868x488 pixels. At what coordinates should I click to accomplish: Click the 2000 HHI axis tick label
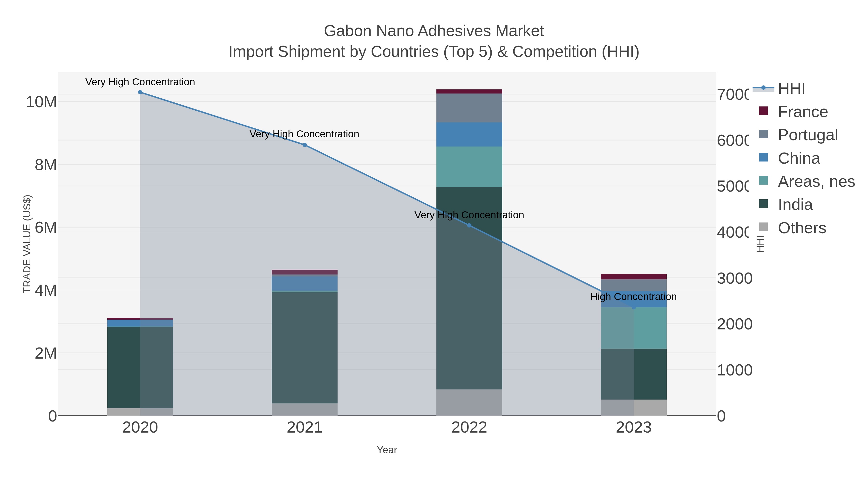(735, 324)
